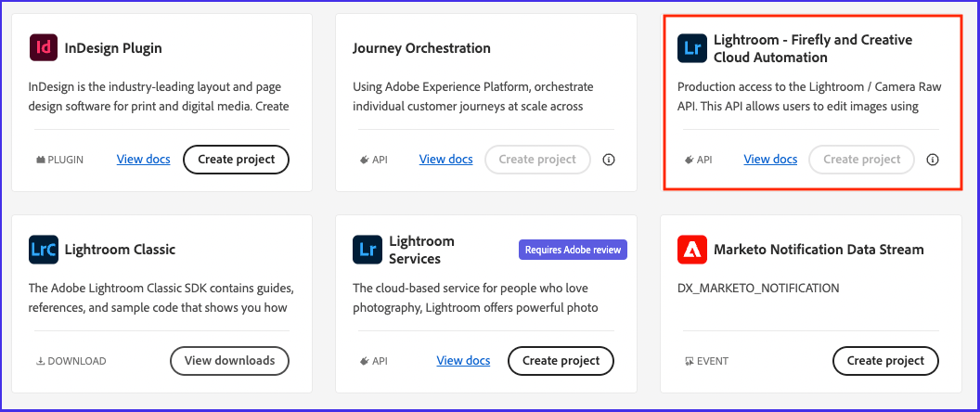Click the Requires Adobe review badge

pos(574,250)
